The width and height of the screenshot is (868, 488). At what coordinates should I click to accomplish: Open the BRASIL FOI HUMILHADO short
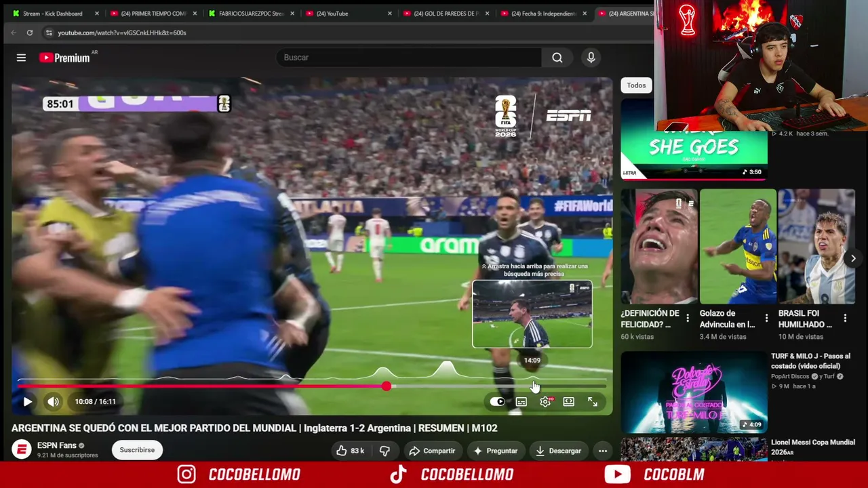pos(816,247)
